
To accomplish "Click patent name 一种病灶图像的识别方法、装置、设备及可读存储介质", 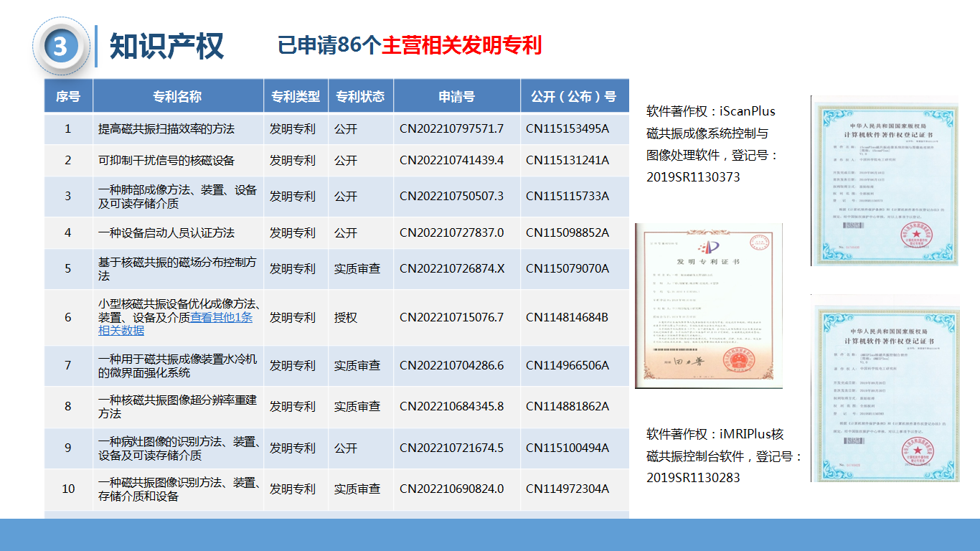I will tap(179, 448).
